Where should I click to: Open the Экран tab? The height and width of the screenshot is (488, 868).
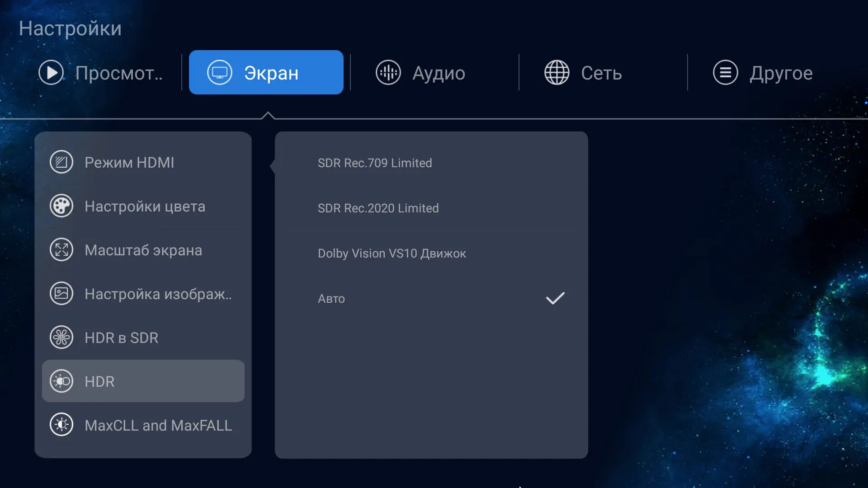[266, 73]
